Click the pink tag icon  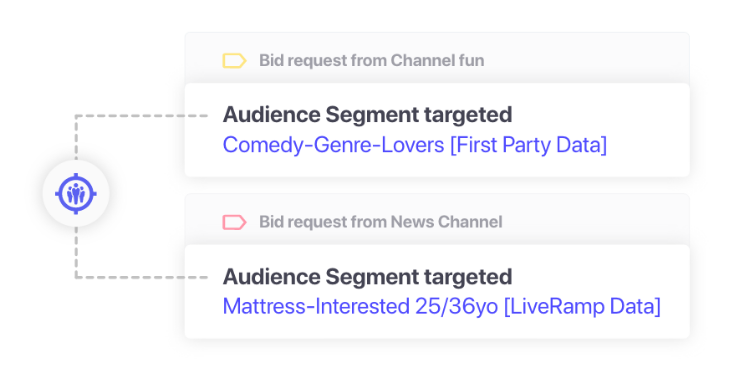tap(234, 222)
